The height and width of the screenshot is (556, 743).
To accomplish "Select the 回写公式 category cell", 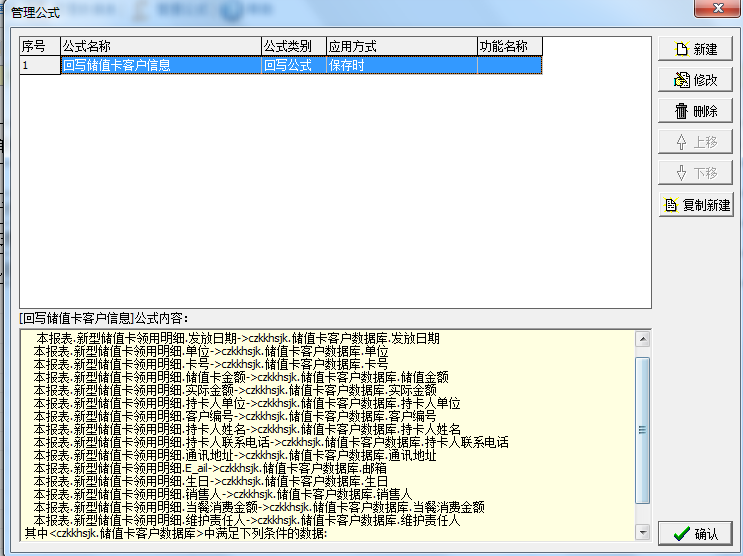I will pyautogui.click(x=294, y=65).
